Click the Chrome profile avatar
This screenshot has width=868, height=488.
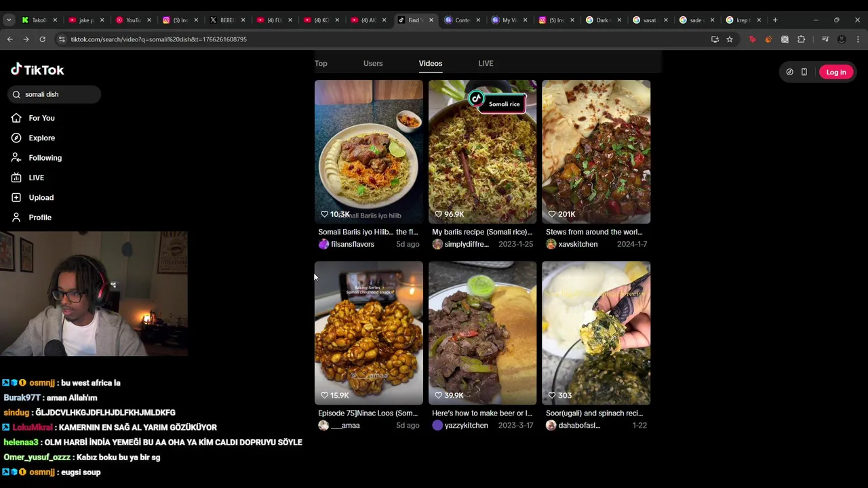pyautogui.click(x=842, y=39)
